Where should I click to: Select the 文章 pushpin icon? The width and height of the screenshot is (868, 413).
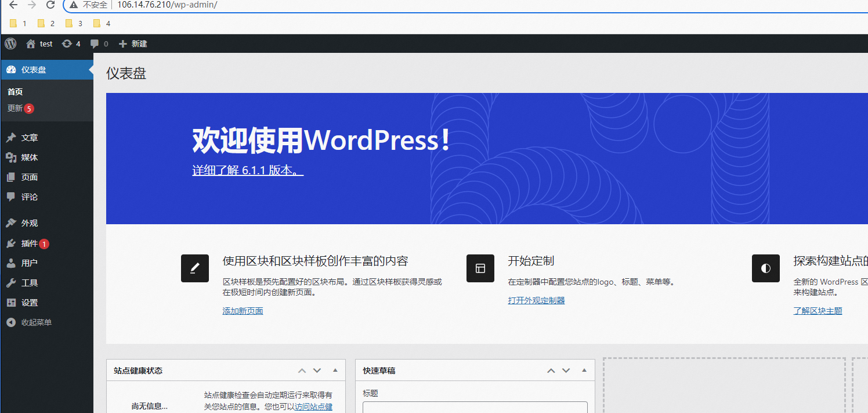pos(12,137)
